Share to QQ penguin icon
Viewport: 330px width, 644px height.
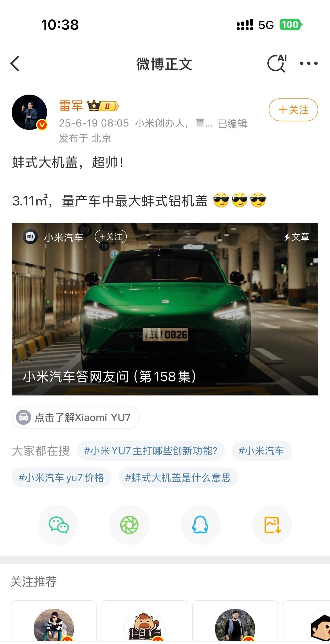(200, 525)
